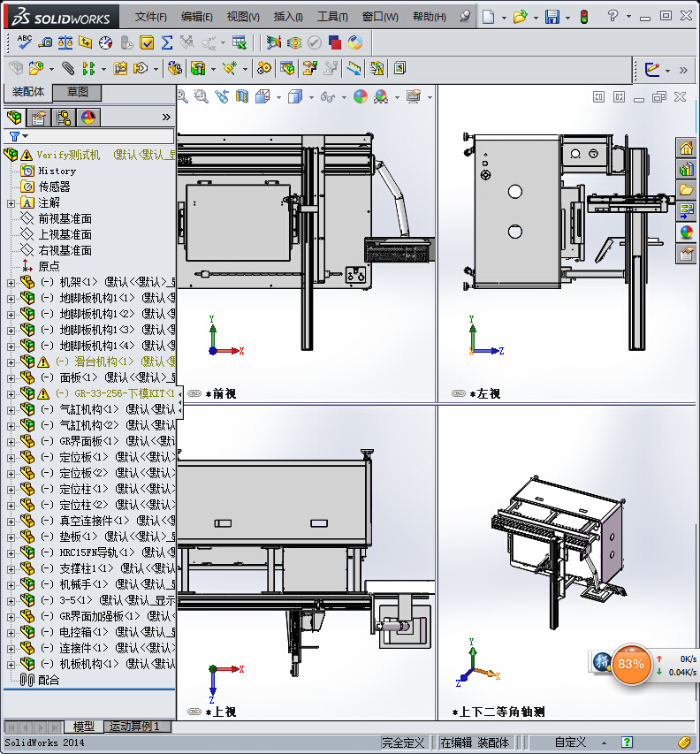Click the ABC spell checker icon
700x754 pixels.
24,42
